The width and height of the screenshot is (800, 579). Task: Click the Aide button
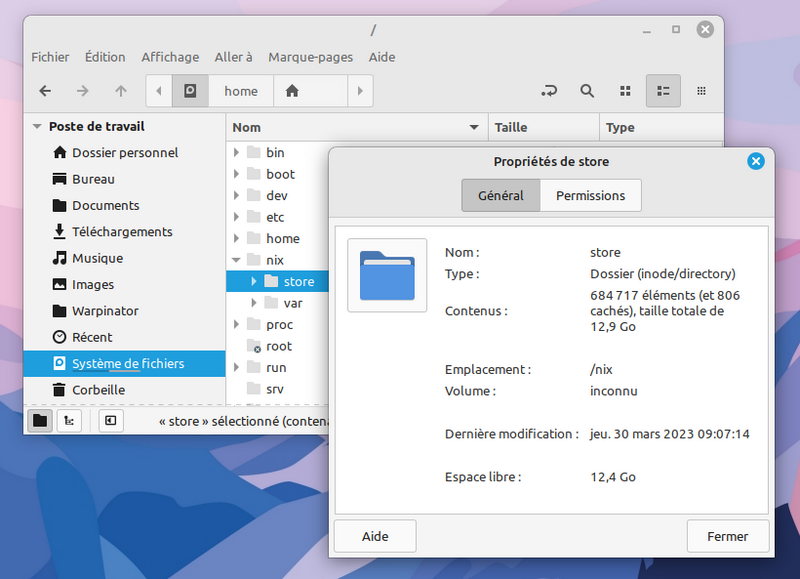coord(375,537)
